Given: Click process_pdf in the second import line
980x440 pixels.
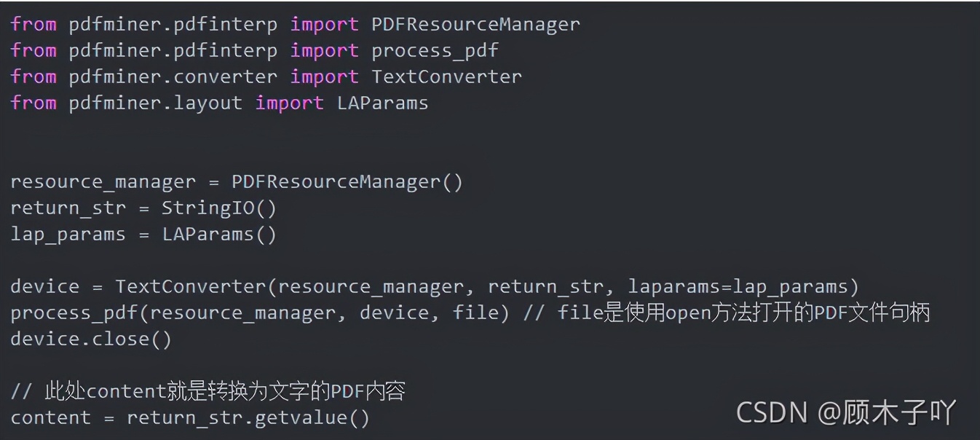Looking at the screenshot, I should pos(435,51).
